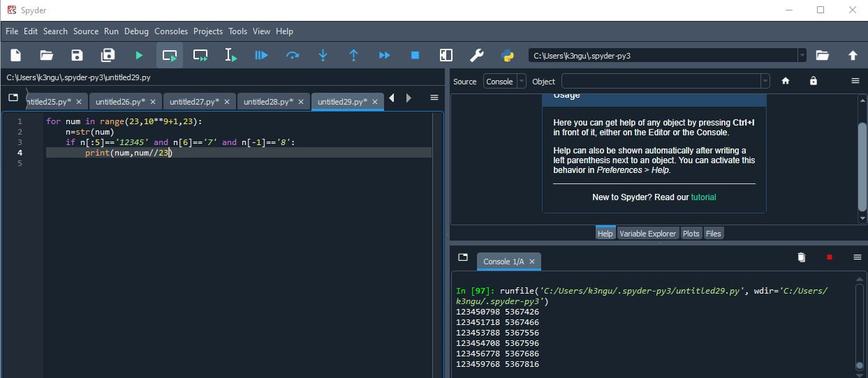Open the Debug menu
868x378 pixels.
pyautogui.click(x=137, y=31)
